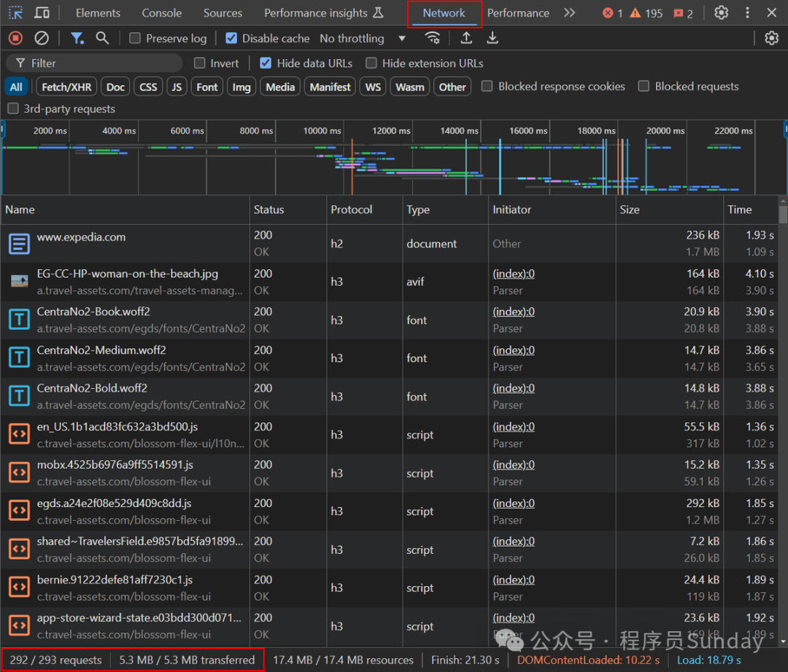
Task: Enable 3rd-party requests checkbox
Action: [x=13, y=109]
